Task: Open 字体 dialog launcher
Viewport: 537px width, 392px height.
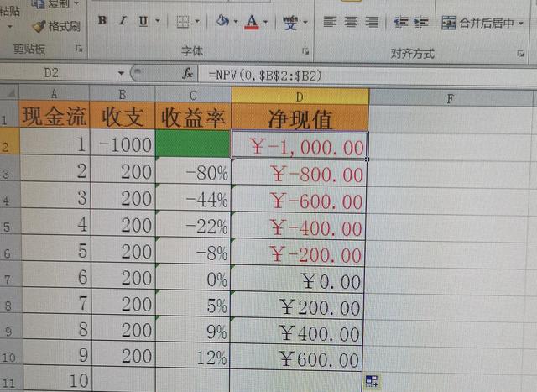Action: (x=305, y=51)
